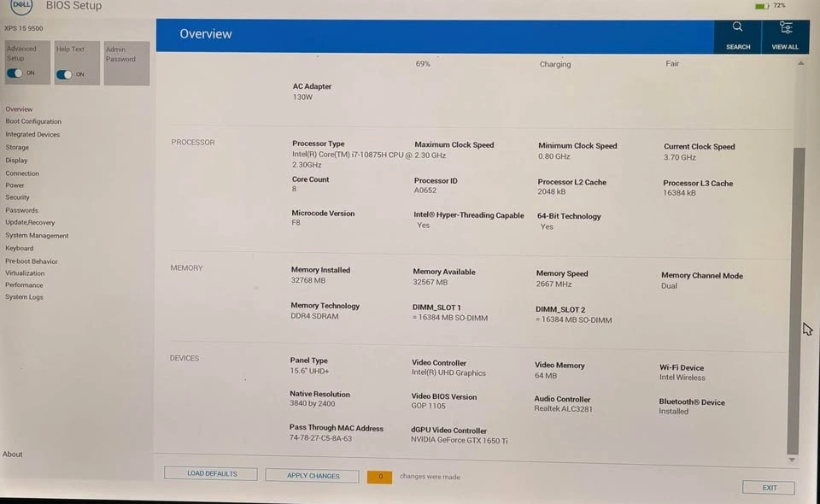
Task: Open Integrated Devices section
Action: 32,134
